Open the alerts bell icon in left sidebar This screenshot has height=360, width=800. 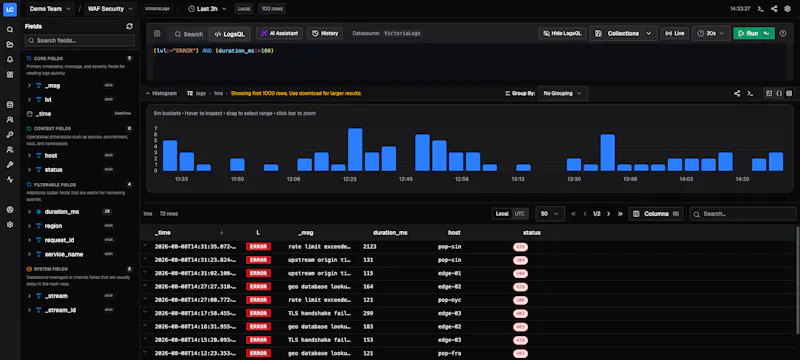10,60
